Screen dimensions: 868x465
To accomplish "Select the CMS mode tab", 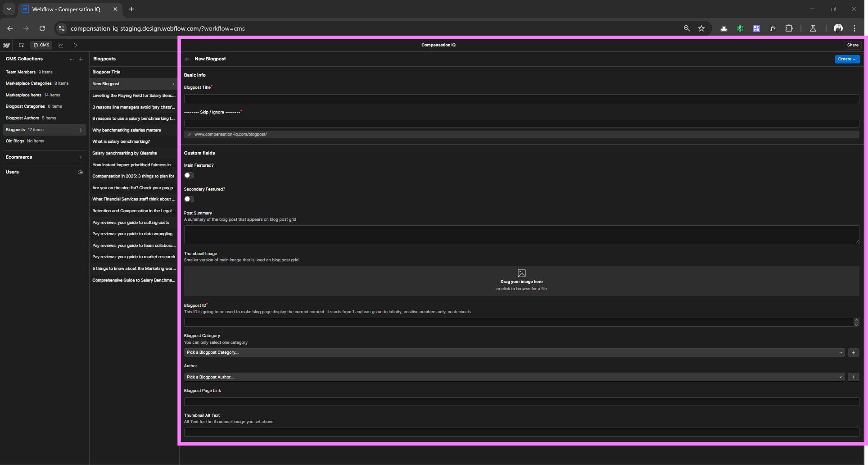I will coord(41,45).
